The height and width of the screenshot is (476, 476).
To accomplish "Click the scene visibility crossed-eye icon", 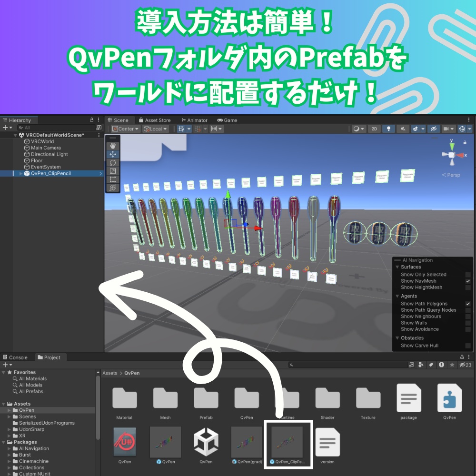I will (x=434, y=129).
